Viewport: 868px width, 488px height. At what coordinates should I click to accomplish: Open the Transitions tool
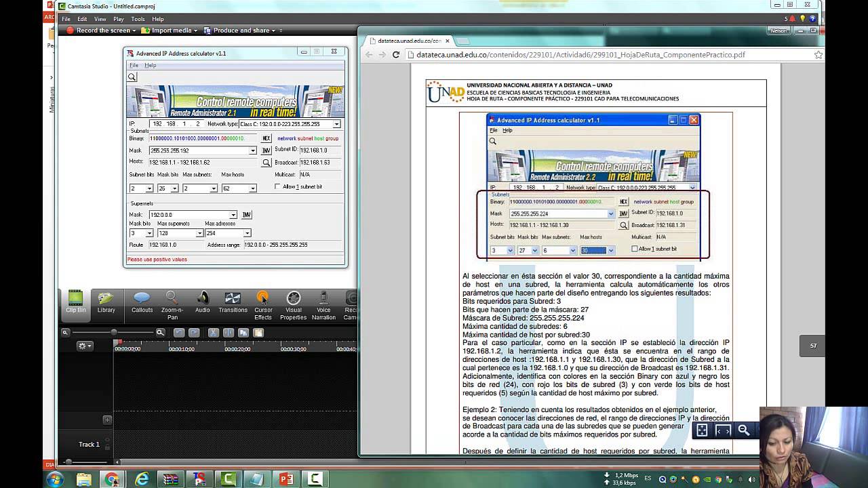click(x=233, y=303)
